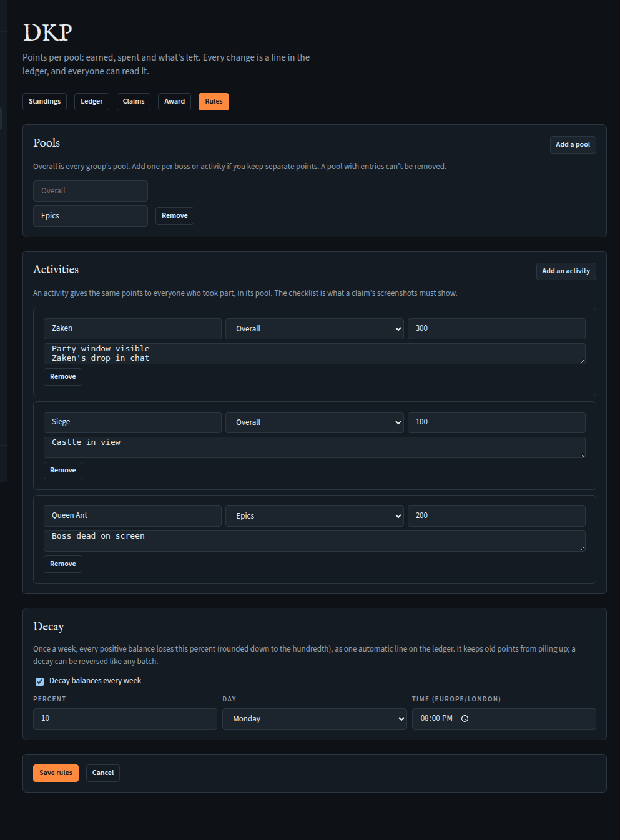Click the Queen Ant points field showing 200
Image resolution: width=620 pixels, height=840 pixels.
point(496,516)
